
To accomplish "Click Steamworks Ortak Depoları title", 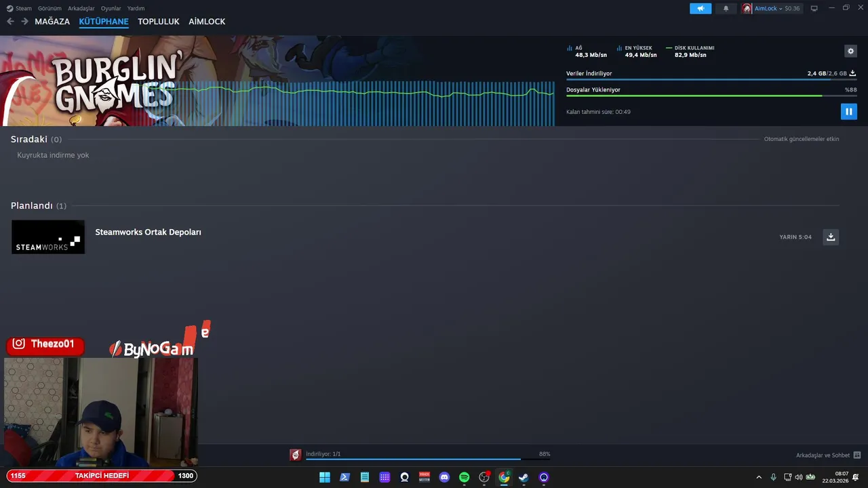I will pos(148,232).
